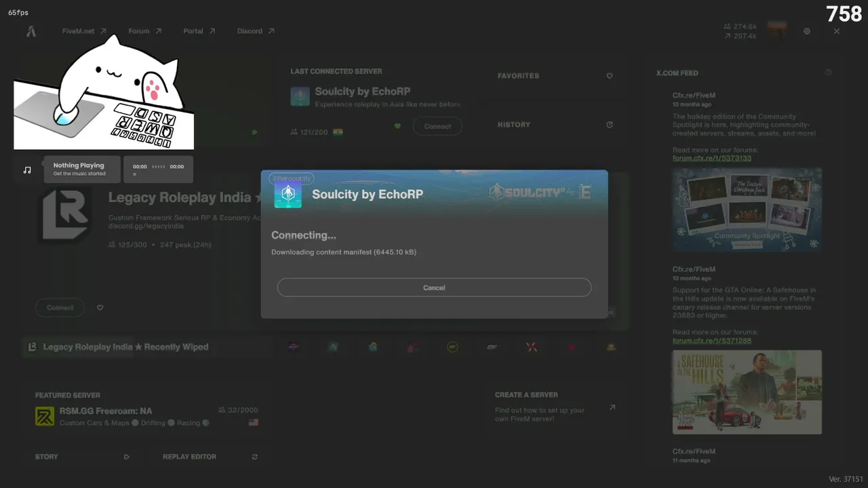Select the last gold server icon

click(611, 347)
